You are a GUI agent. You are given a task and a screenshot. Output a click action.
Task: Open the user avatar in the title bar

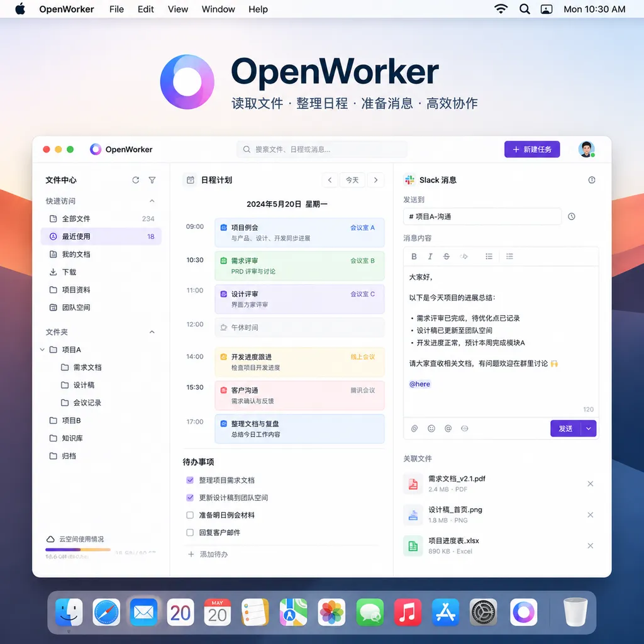pos(587,149)
